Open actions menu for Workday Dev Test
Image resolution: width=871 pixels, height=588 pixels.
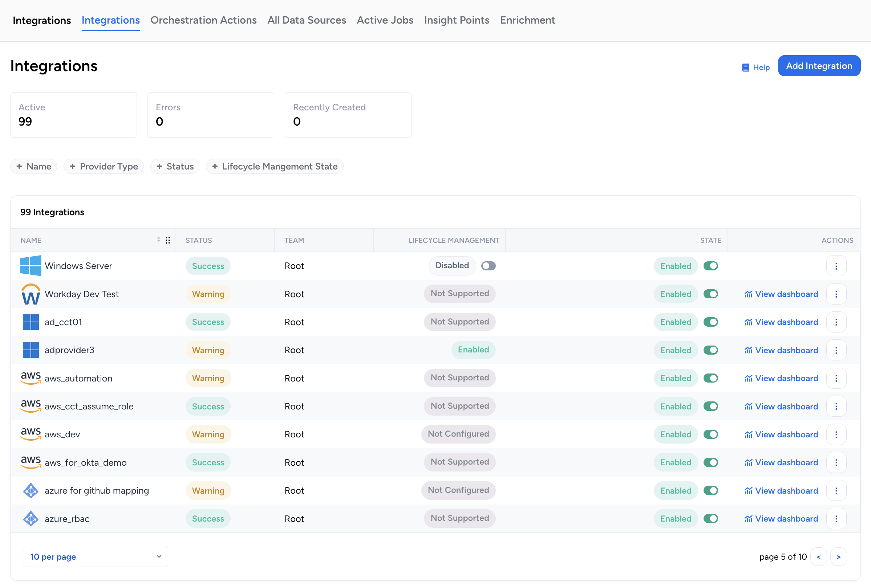(x=836, y=294)
